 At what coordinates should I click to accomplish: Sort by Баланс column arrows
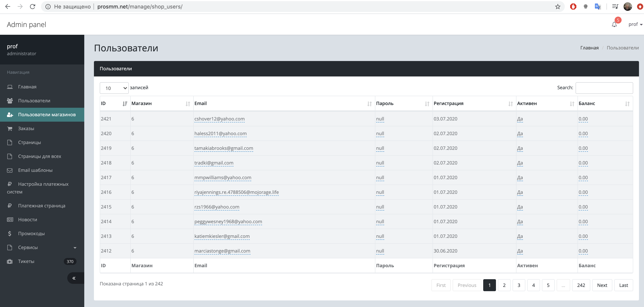click(627, 104)
